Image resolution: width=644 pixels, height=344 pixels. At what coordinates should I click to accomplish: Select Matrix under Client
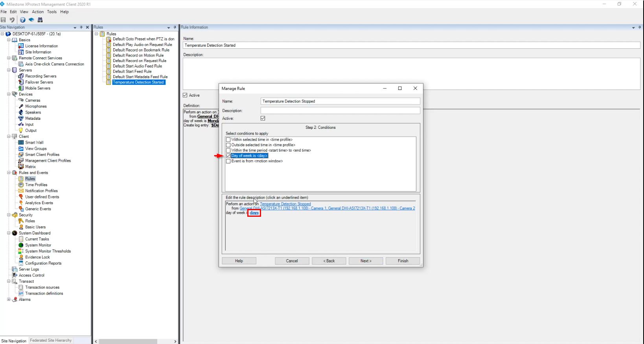click(x=30, y=167)
